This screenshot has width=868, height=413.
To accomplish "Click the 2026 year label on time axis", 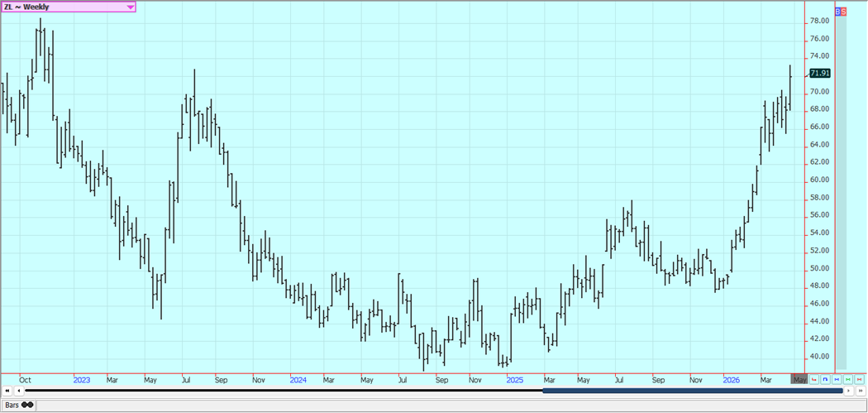I will pos(731,379).
